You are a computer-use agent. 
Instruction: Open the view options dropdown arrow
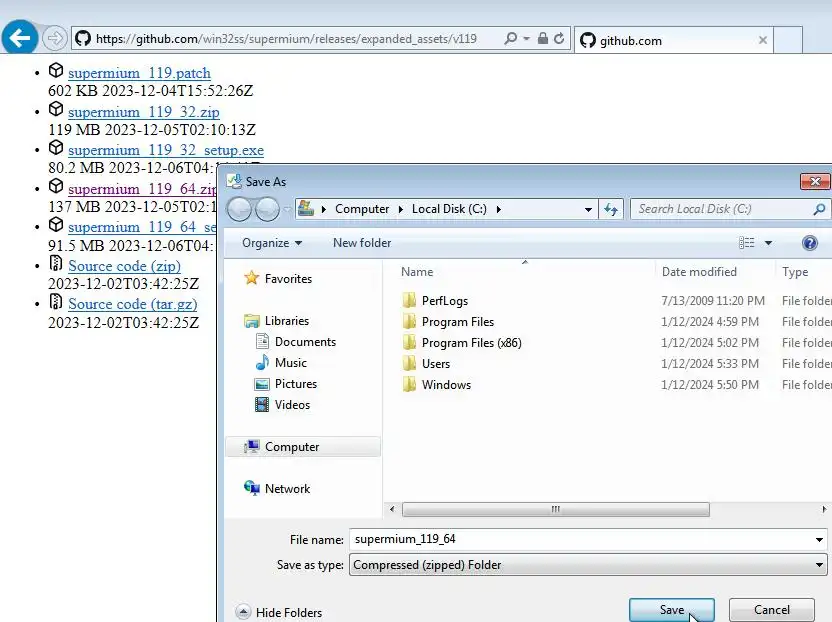[x=768, y=243]
